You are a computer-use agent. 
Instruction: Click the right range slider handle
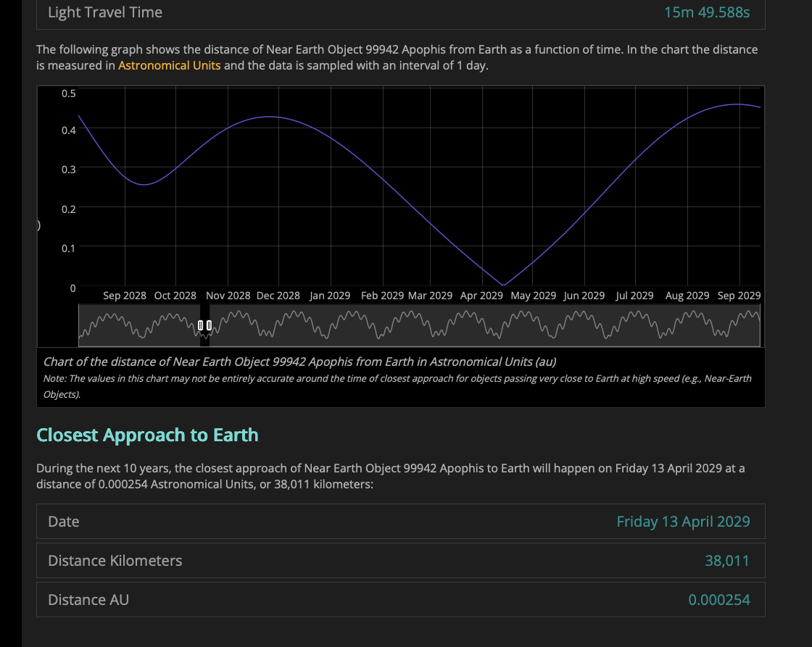[x=210, y=325]
